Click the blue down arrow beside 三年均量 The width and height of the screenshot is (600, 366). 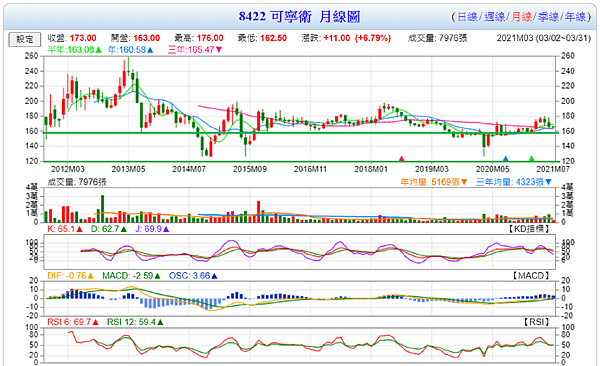click(x=548, y=182)
